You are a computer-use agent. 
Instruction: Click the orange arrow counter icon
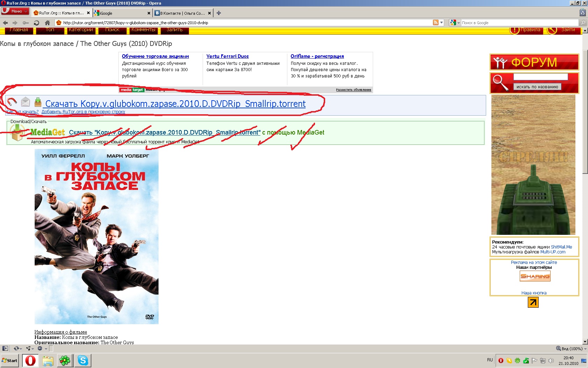[x=533, y=302]
